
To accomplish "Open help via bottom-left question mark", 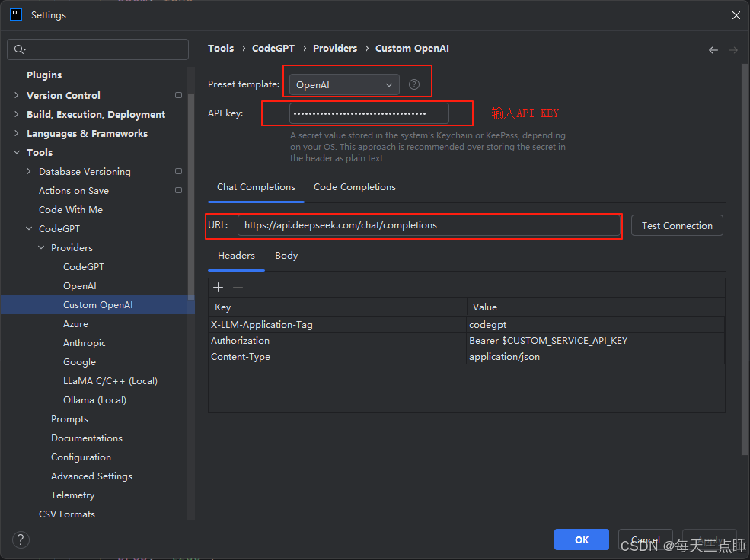I will pyautogui.click(x=21, y=540).
